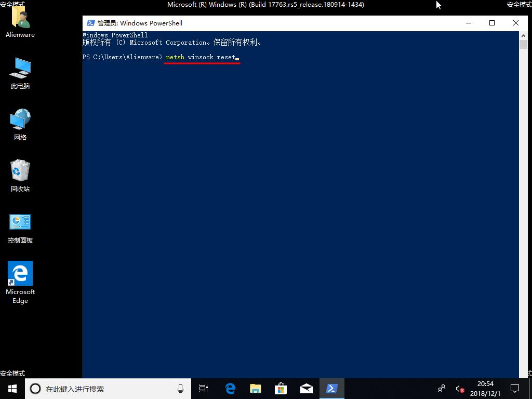Click the 版权所有 Microsoft Corporation line
The image size is (532, 399).
tap(171, 43)
